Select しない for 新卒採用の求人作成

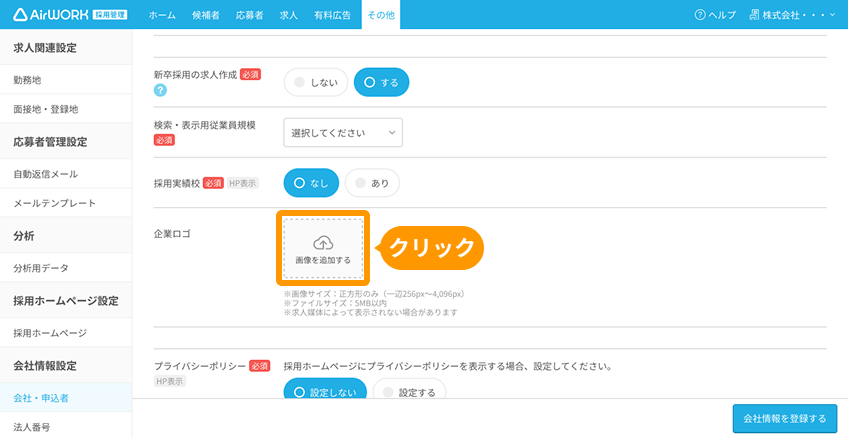[x=316, y=82]
